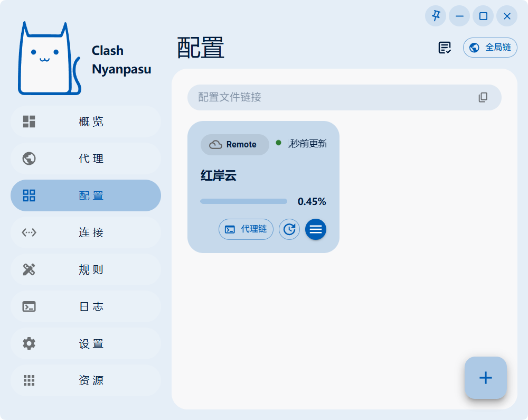Open the runtime config viewer icon near 全局链
Viewport: 528px width, 420px height.
(444, 48)
